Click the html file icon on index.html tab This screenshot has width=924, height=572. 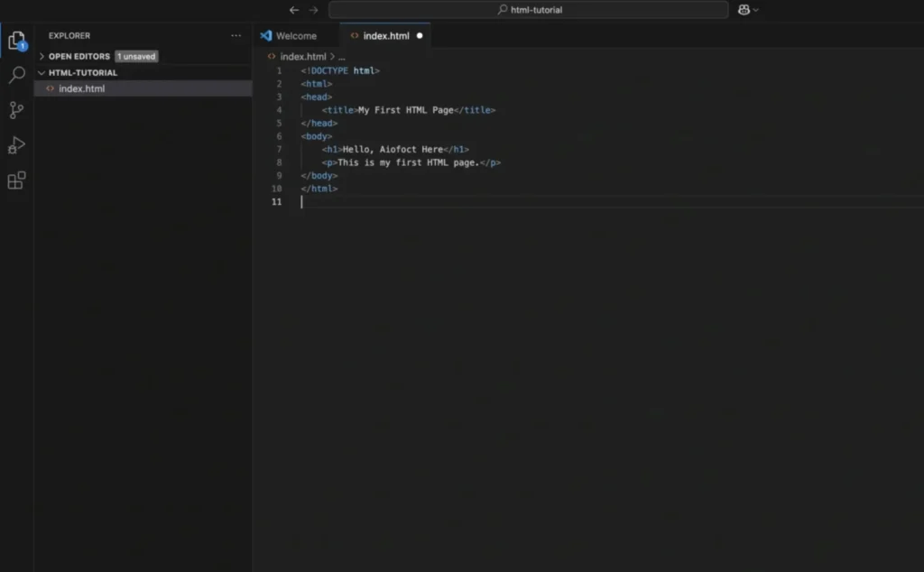click(x=354, y=36)
